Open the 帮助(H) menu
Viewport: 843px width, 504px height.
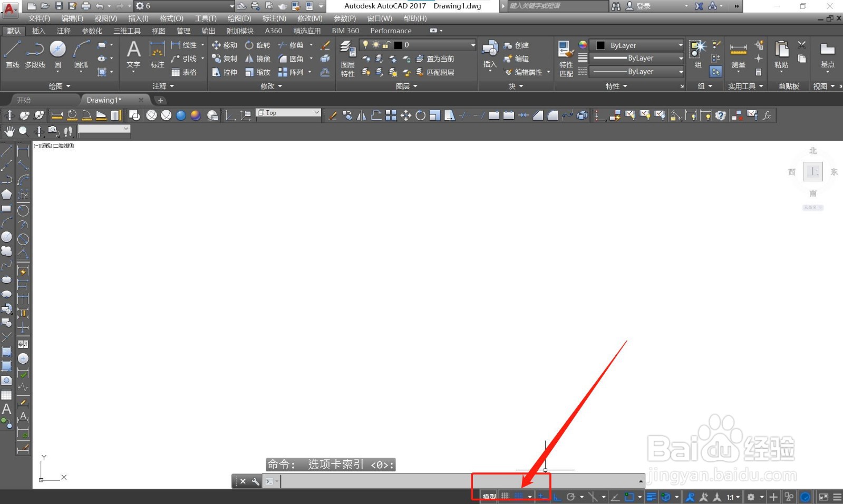point(415,18)
